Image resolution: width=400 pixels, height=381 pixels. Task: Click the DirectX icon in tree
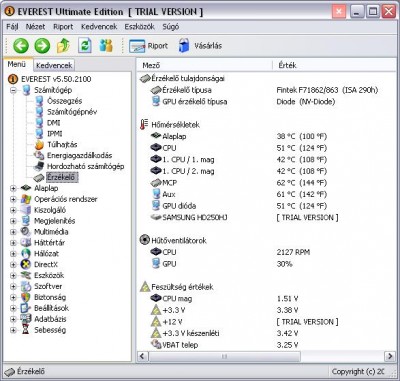[26, 265]
